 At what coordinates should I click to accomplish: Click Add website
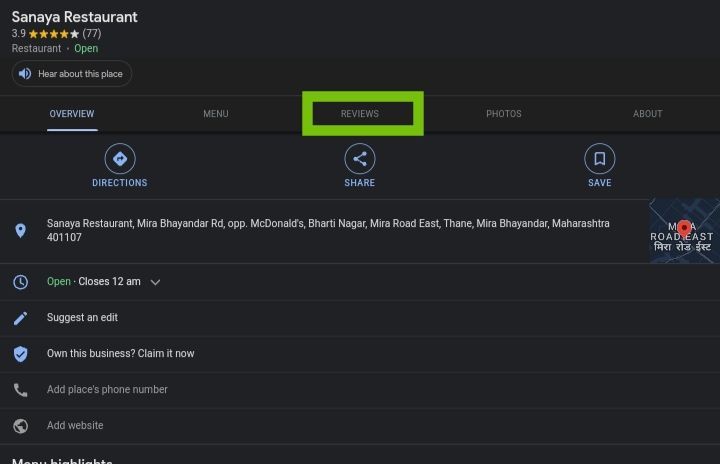pyautogui.click(x=75, y=425)
